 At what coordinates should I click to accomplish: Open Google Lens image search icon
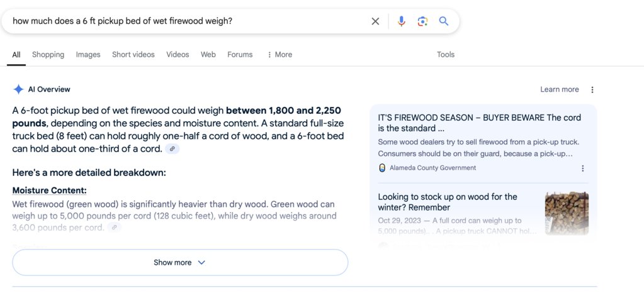[x=422, y=21]
